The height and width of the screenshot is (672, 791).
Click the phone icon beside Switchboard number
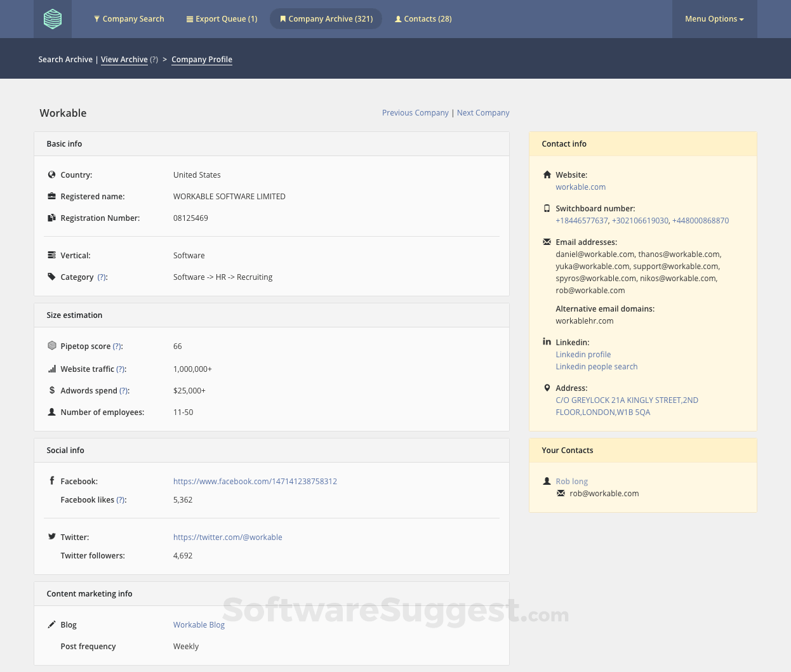(547, 208)
